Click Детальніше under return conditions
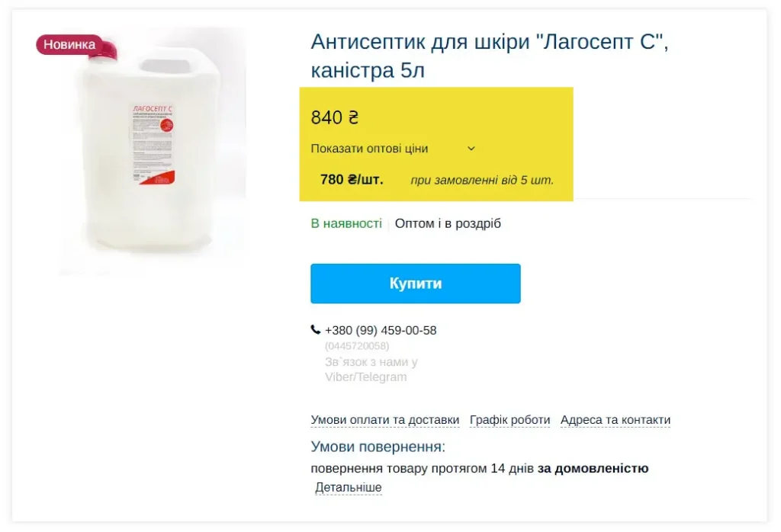Viewport: 781px width, 532px height. click(348, 488)
